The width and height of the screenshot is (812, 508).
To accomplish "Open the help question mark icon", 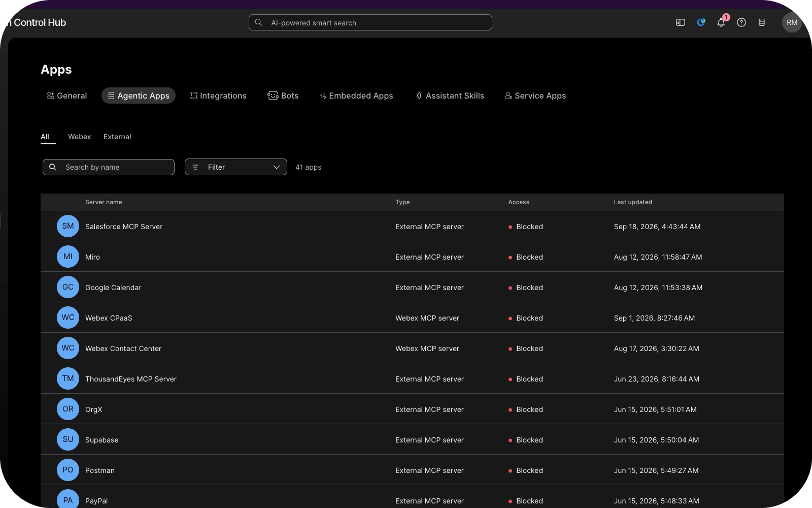I will (741, 22).
